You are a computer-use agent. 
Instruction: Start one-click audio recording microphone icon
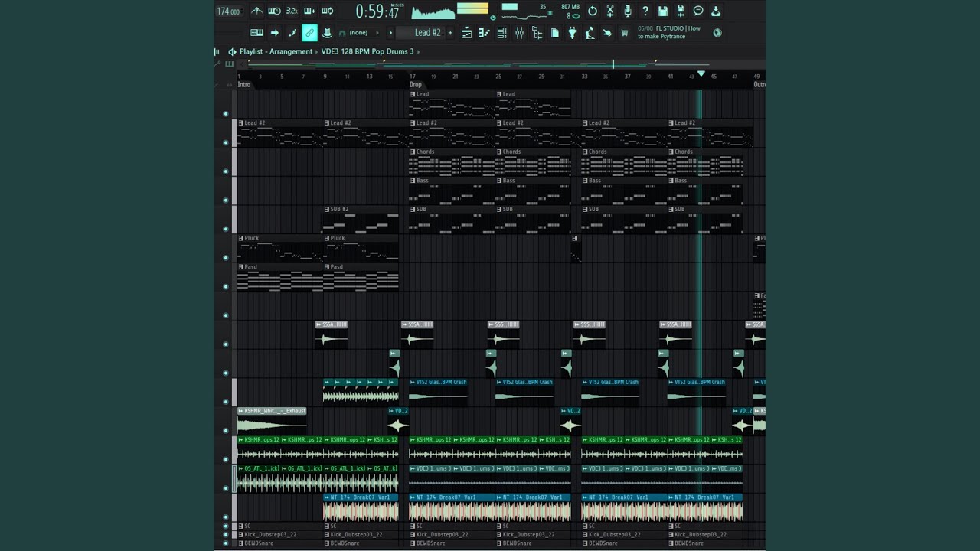coord(628,11)
